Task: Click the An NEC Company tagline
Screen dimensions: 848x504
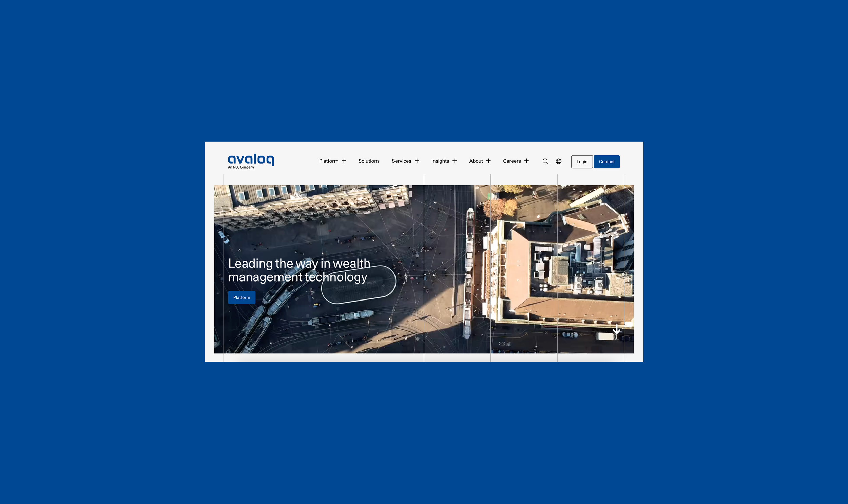Action: [x=241, y=167]
